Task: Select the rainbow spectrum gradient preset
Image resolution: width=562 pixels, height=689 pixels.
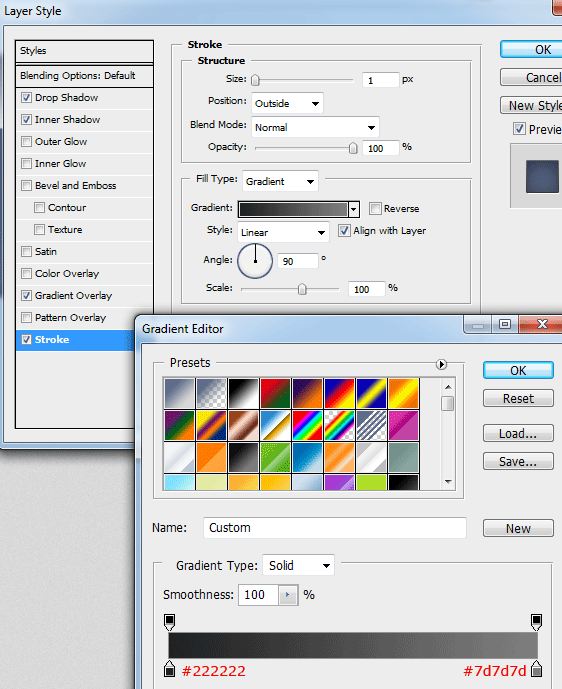Action: (x=307, y=425)
